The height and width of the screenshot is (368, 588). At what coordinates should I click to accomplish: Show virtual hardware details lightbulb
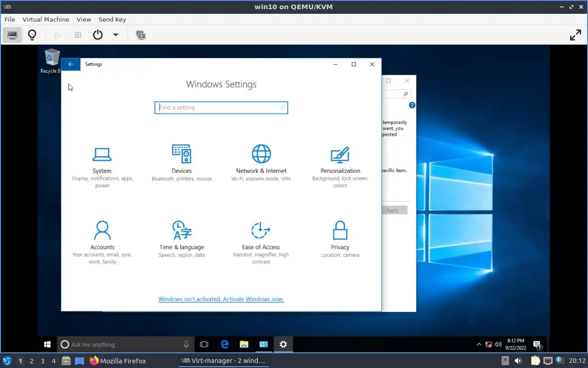click(x=32, y=35)
